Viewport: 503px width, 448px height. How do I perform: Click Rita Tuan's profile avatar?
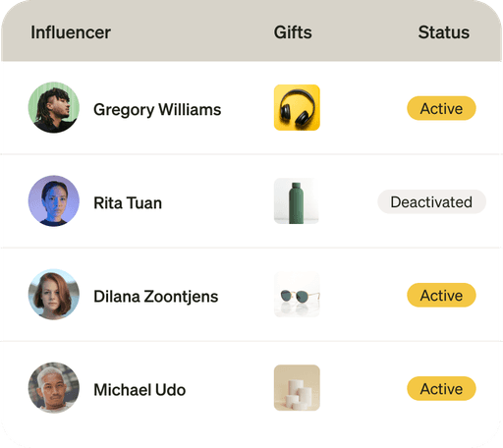point(54,200)
